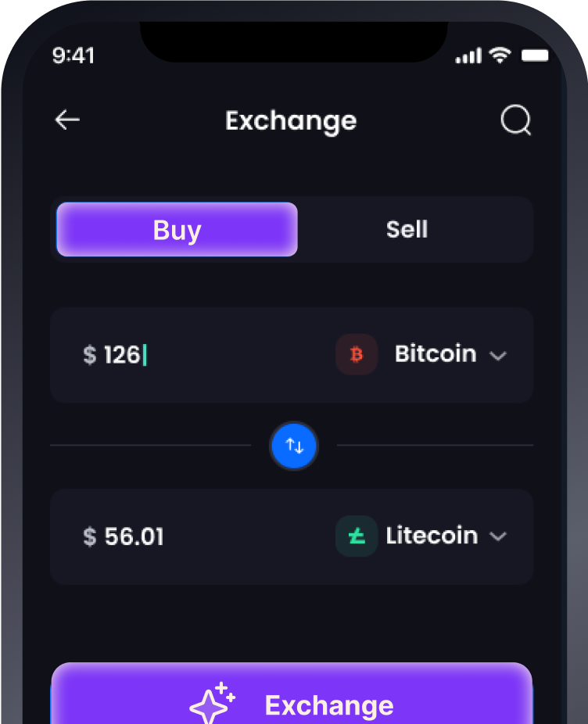Tap the 9:41 clock in status bar
This screenshot has height=724, width=588.
point(73,56)
